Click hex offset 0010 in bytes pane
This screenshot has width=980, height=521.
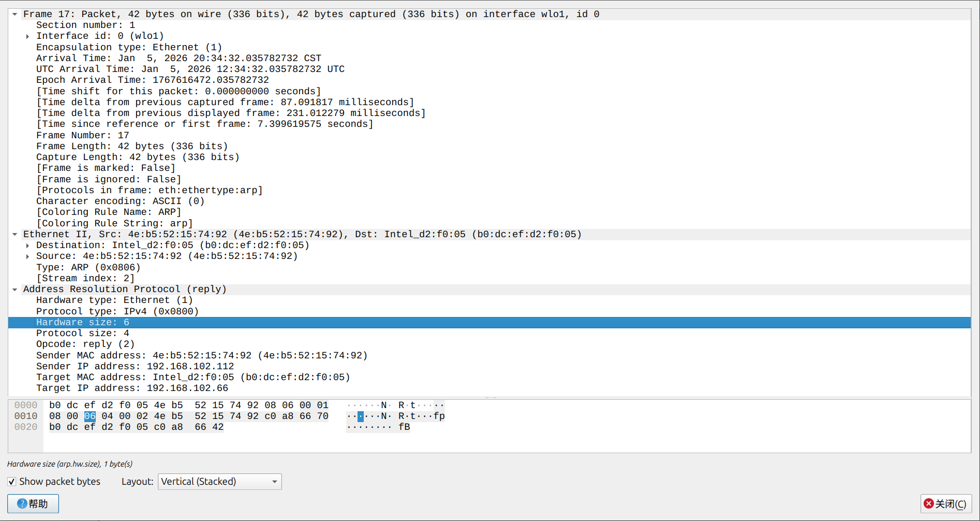click(x=26, y=416)
